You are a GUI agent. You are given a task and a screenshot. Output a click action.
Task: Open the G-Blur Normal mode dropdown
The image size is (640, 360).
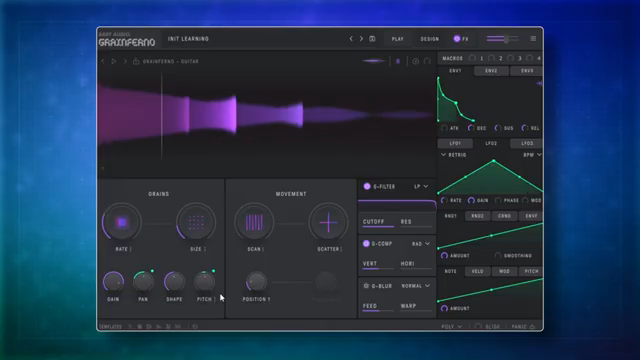click(x=416, y=286)
